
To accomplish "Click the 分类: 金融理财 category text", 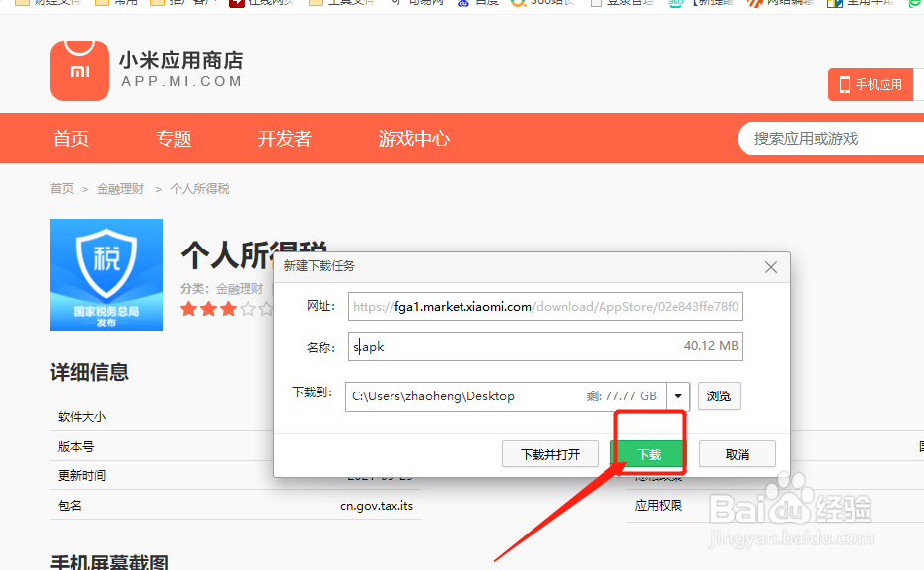I will (222, 289).
